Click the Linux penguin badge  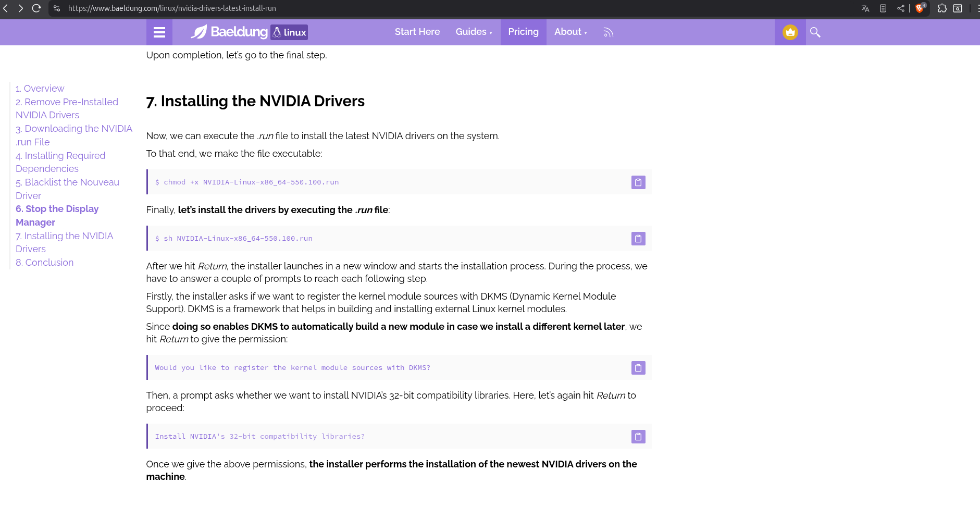point(289,32)
